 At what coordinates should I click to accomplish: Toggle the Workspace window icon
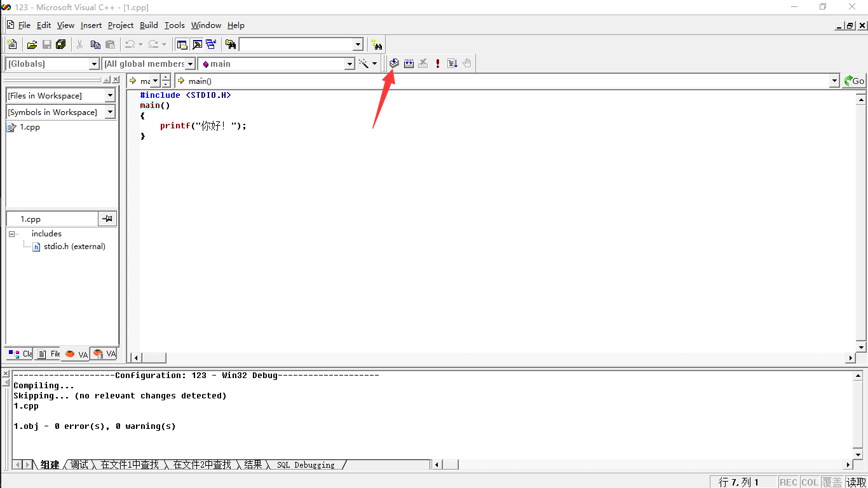click(182, 44)
